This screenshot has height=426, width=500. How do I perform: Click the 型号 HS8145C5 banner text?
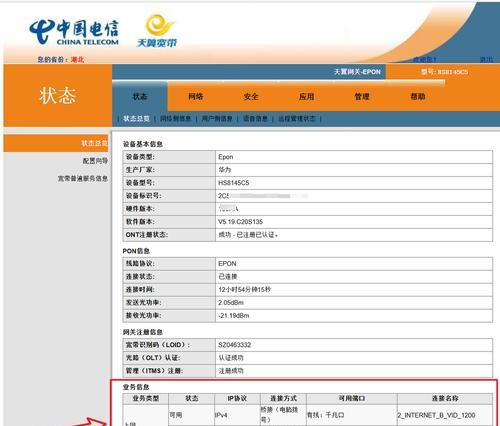tap(444, 72)
